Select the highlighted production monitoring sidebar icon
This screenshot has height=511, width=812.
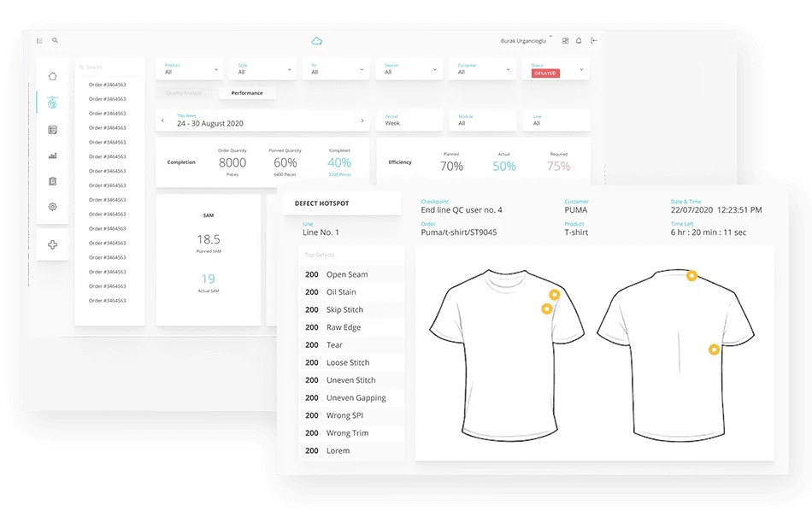52,102
